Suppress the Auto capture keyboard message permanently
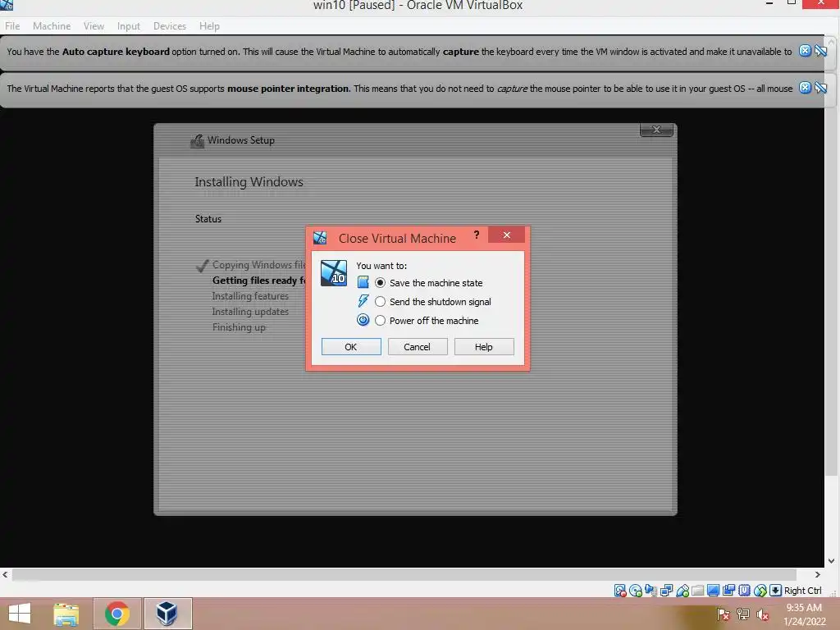 (x=820, y=51)
